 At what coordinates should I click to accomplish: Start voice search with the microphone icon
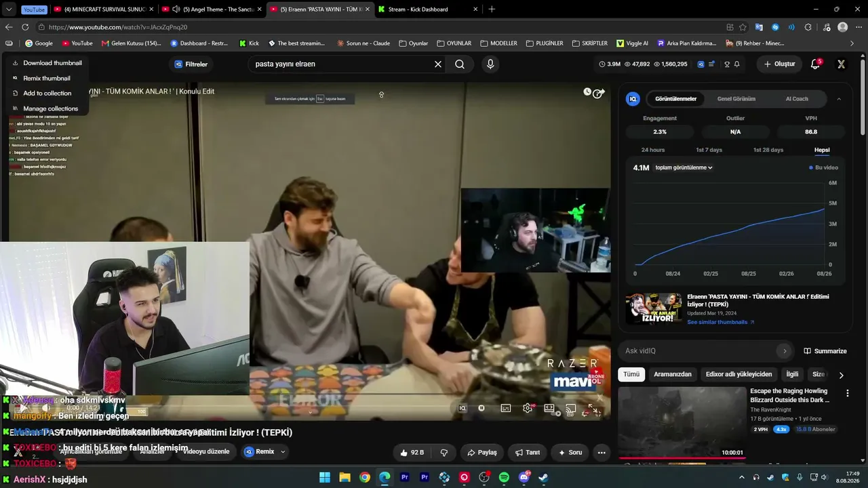tap(490, 64)
